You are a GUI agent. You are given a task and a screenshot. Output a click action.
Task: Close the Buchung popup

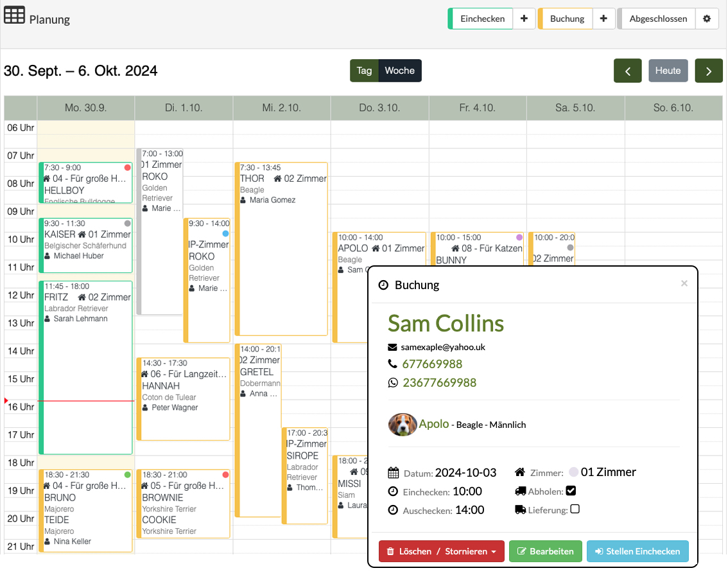pos(684,283)
